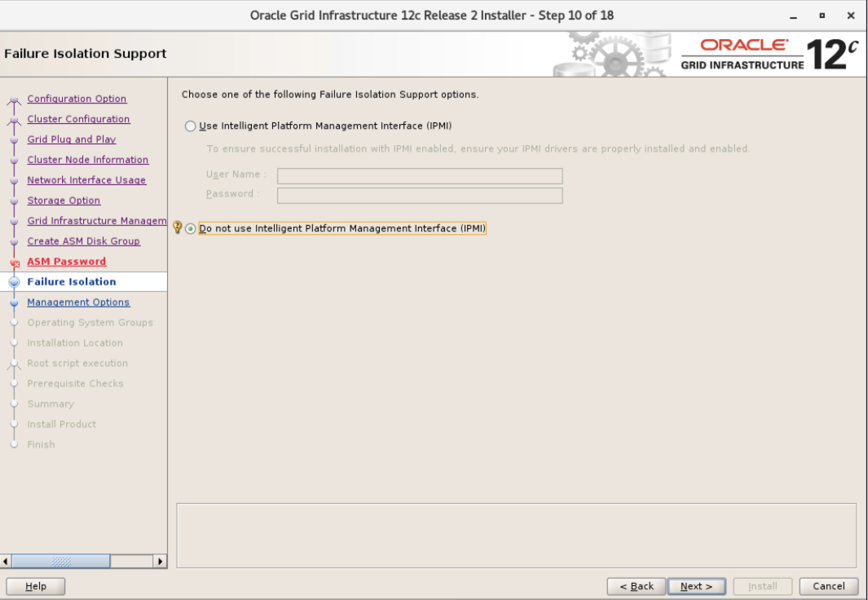Click the Failure Isolation current step marker
868x600 pixels.
[15, 282]
